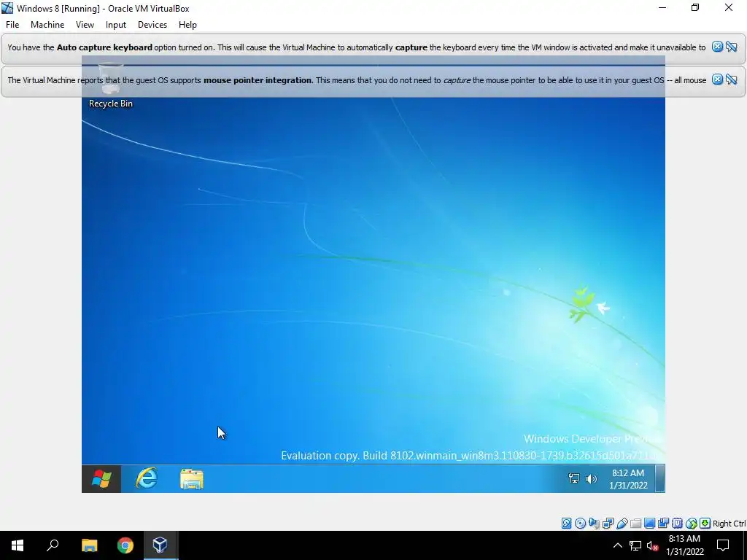This screenshot has width=747, height=560.
Task: Open the display settings status icon
Action: pyautogui.click(x=649, y=524)
